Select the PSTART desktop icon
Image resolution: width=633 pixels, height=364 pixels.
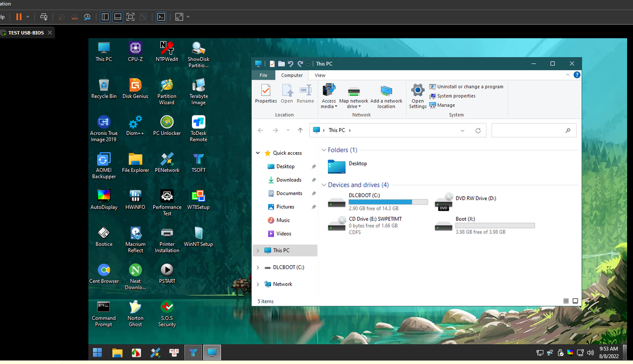pyautogui.click(x=167, y=274)
